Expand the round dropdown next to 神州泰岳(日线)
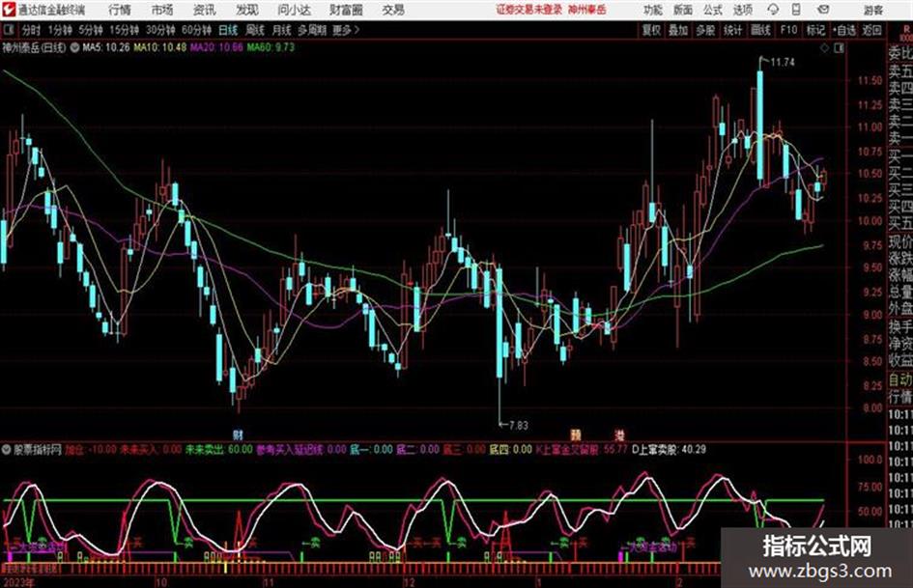 tap(74, 47)
